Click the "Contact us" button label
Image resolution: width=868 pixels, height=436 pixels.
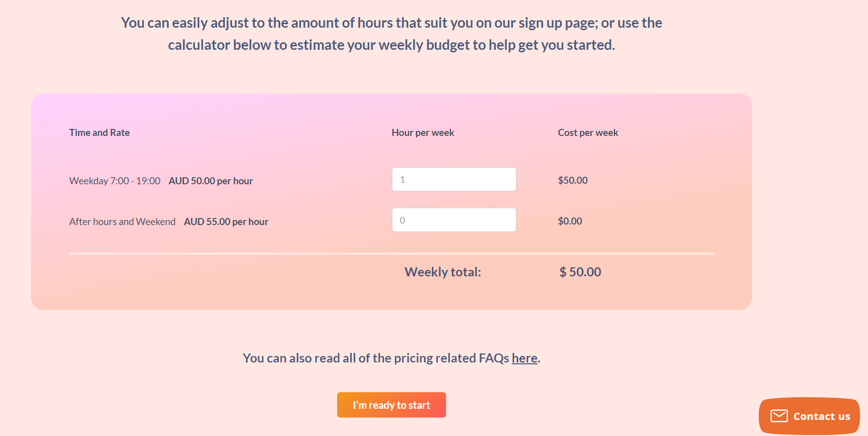(822, 416)
